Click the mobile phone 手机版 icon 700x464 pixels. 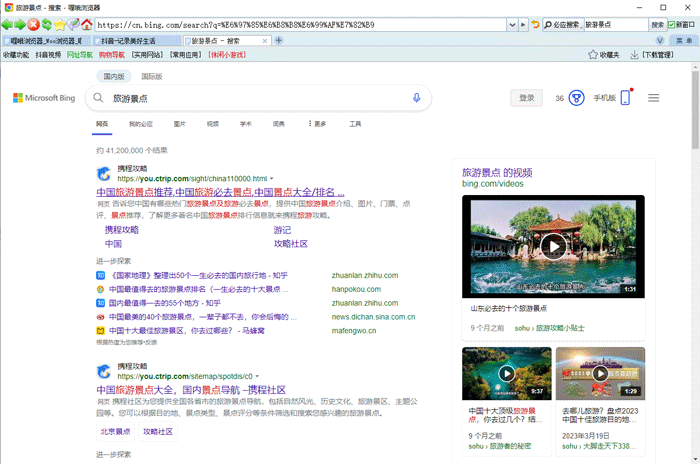tap(626, 98)
